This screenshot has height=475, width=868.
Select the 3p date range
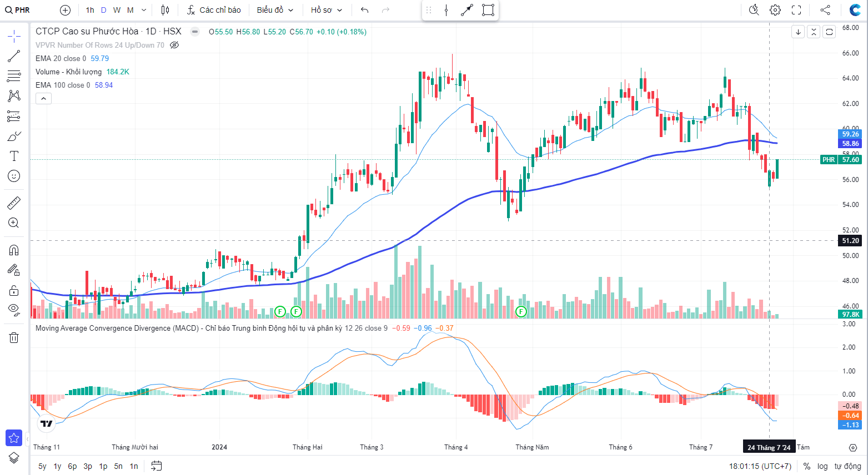pos(88,466)
